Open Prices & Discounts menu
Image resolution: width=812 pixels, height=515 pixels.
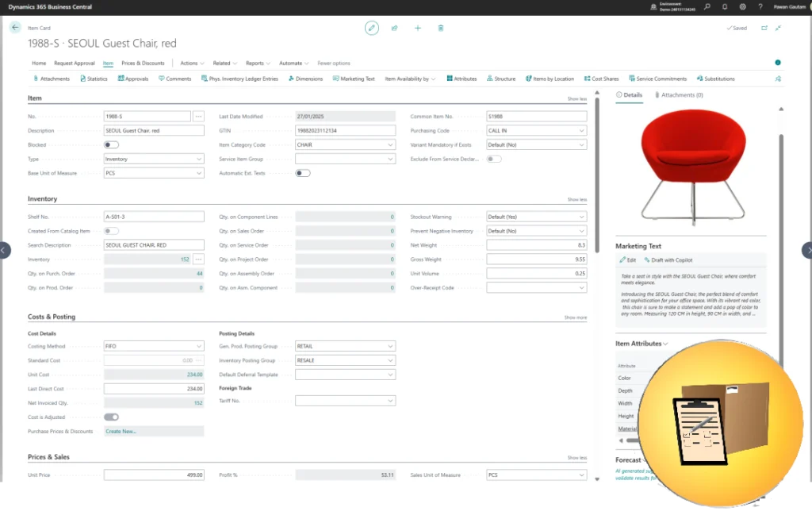(143, 63)
